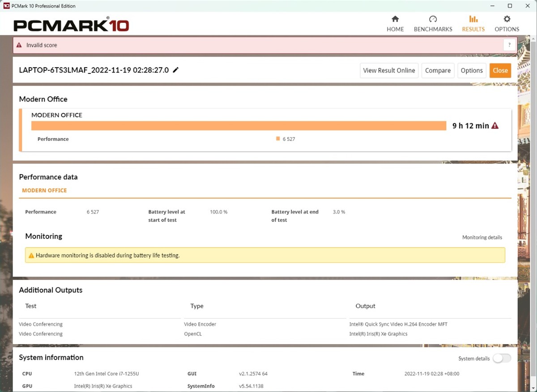Click the View Result Online button

coord(389,70)
